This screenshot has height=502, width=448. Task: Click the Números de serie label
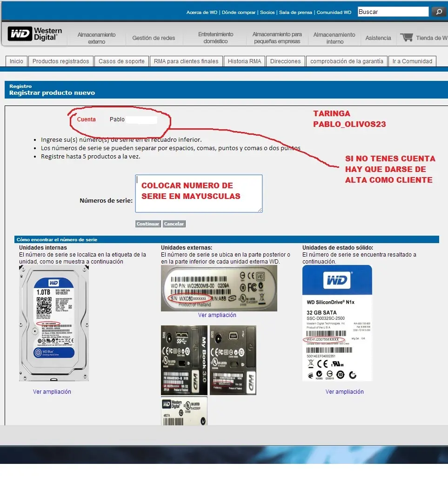point(106,200)
